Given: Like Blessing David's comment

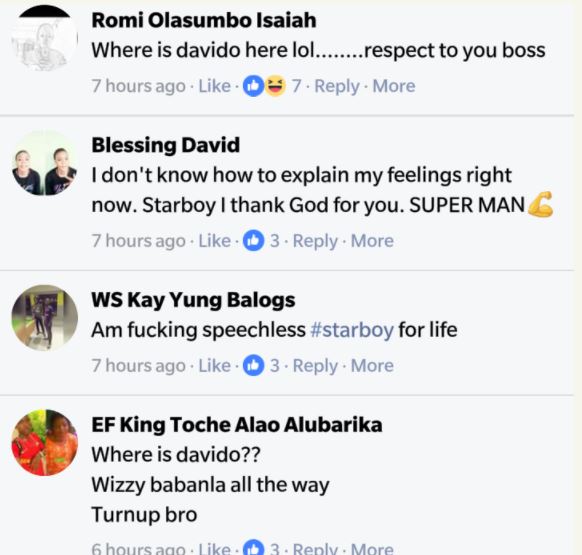Looking at the screenshot, I should (215, 241).
